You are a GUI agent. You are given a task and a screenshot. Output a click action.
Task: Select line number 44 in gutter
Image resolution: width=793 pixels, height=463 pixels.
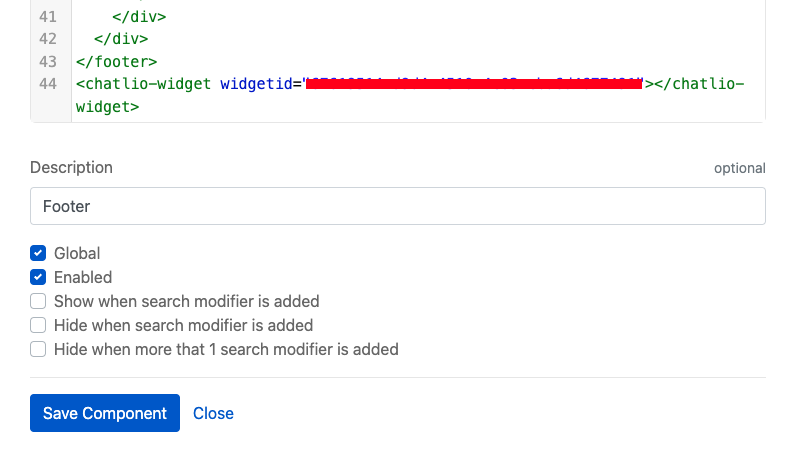tap(48, 83)
